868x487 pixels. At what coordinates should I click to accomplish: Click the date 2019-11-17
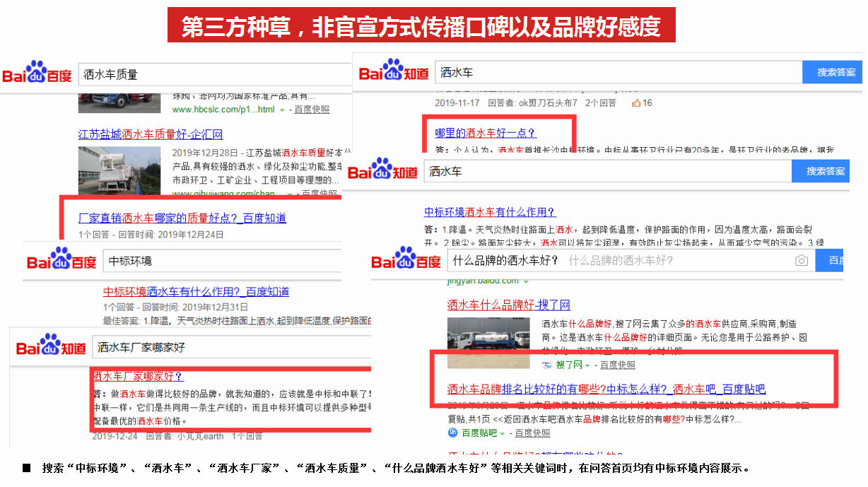[x=457, y=103]
